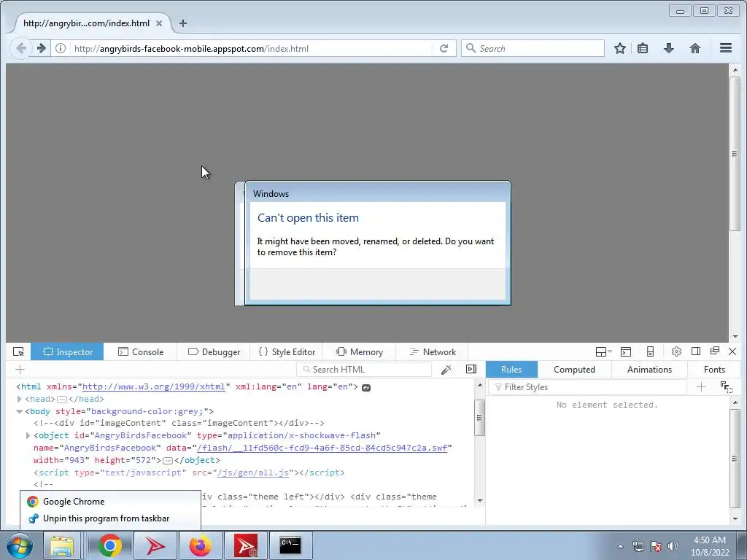Click the browser back arrow button
747x560 pixels.
[21, 48]
